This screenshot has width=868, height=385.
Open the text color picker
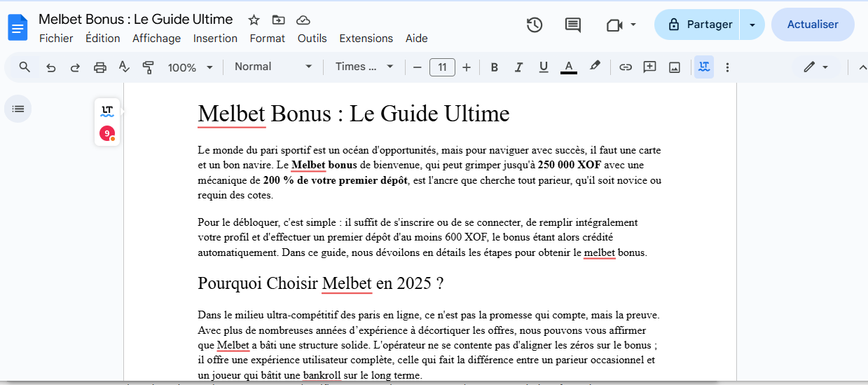568,67
